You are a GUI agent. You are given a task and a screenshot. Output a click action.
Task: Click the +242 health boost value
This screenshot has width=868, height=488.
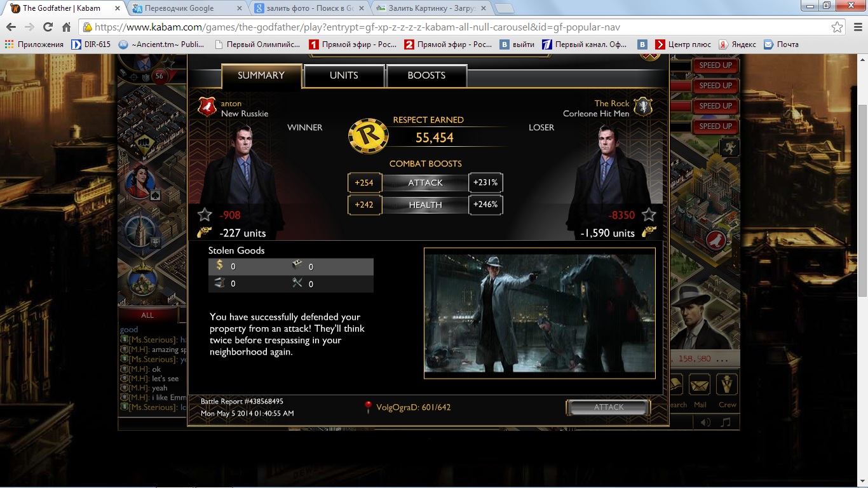(x=364, y=205)
